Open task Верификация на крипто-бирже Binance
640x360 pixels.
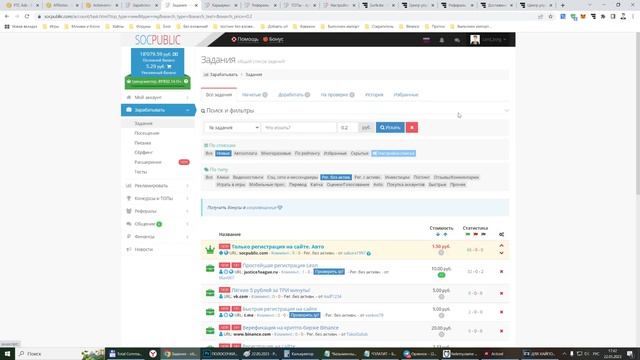(x=291, y=328)
